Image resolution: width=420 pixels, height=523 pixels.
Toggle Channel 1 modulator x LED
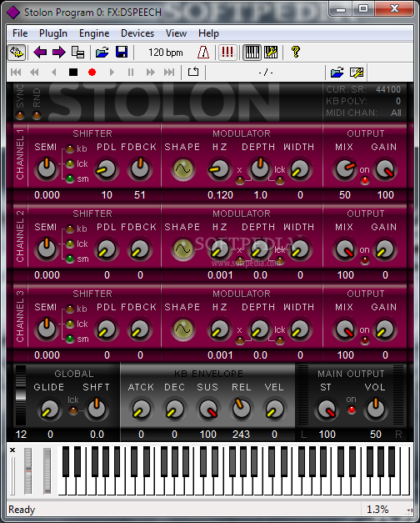pos(240,180)
